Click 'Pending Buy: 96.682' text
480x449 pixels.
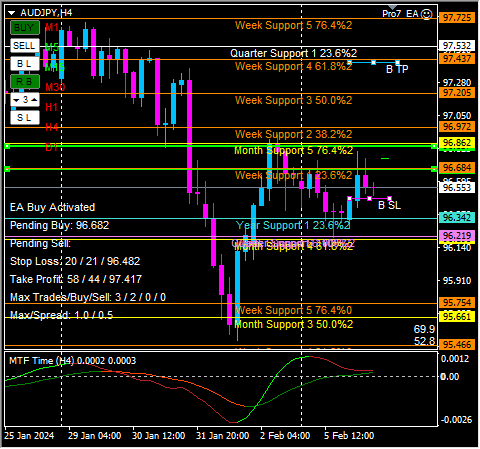pos(60,225)
